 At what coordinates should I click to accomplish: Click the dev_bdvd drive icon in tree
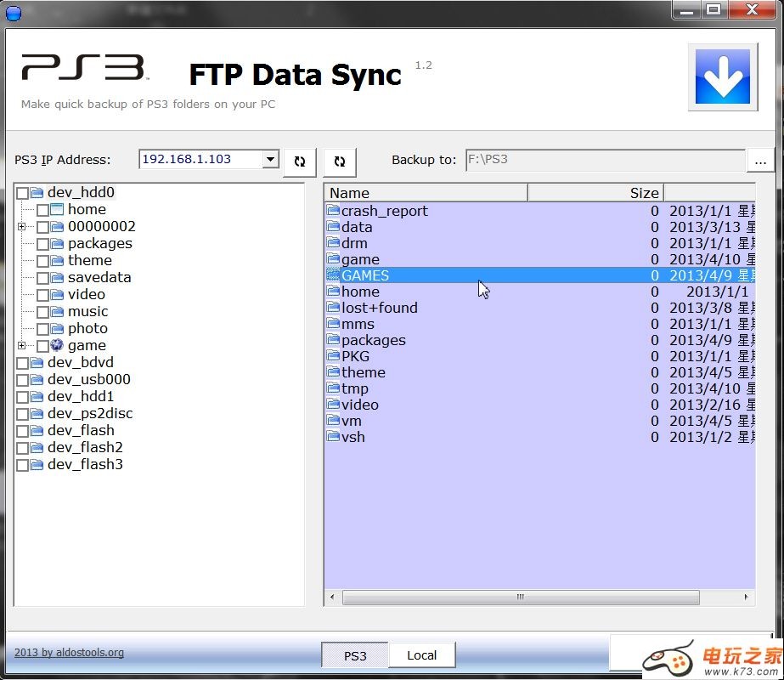click(x=37, y=363)
